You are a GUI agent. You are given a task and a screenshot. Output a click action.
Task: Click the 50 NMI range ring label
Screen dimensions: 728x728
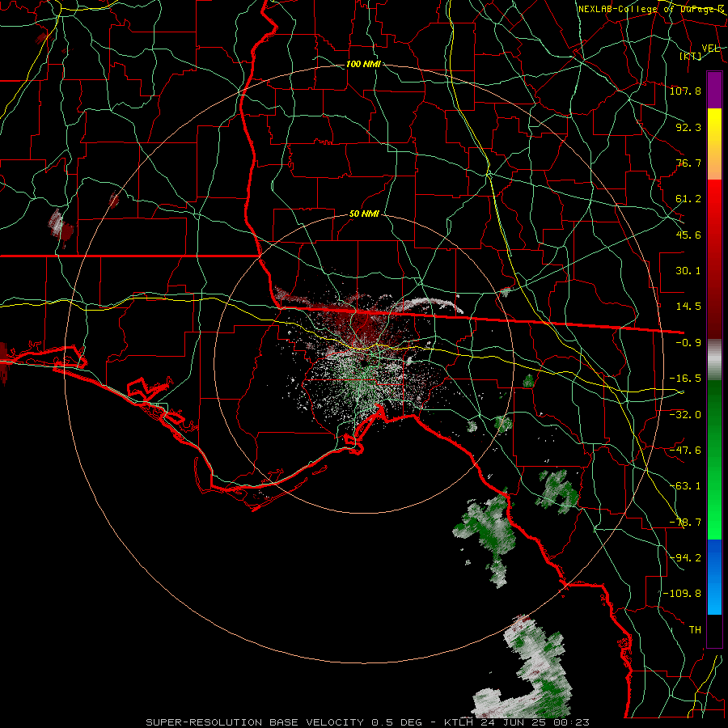(x=364, y=214)
